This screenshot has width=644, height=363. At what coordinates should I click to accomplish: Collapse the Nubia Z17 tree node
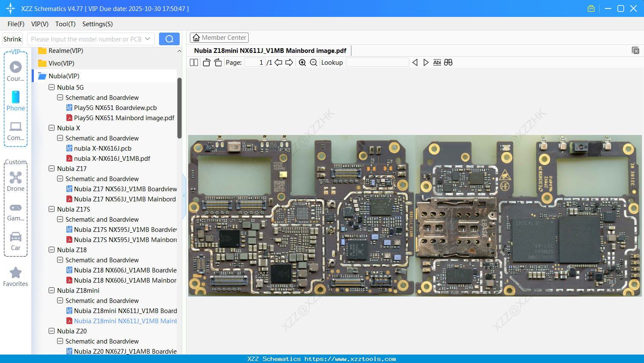tap(52, 168)
